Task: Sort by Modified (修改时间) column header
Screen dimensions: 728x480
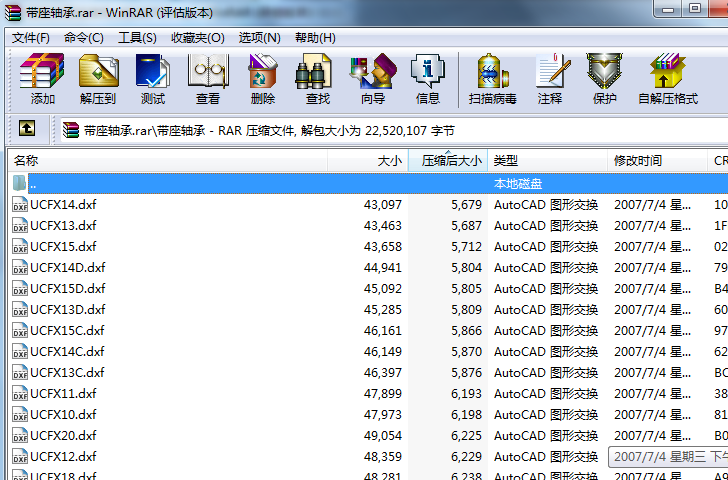Action: coord(657,161)
